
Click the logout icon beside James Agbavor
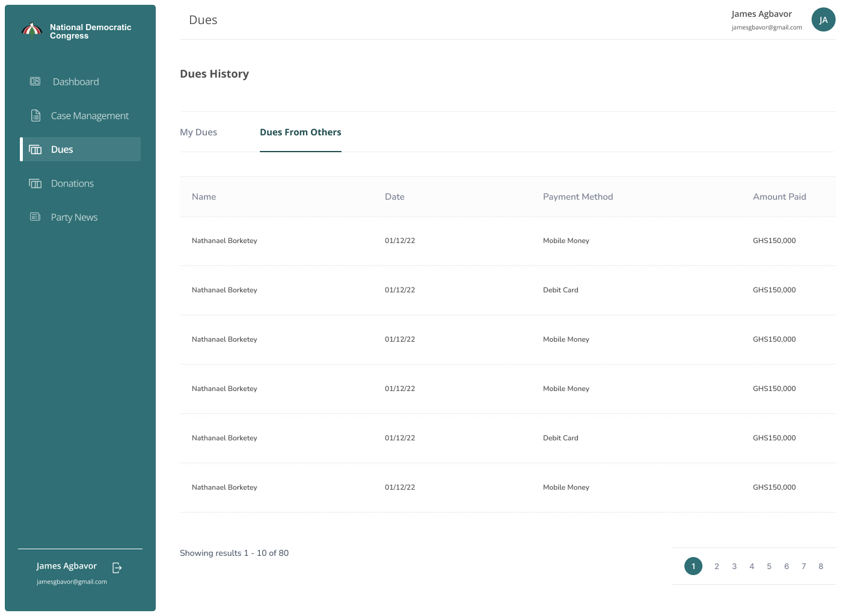(117, 567)
